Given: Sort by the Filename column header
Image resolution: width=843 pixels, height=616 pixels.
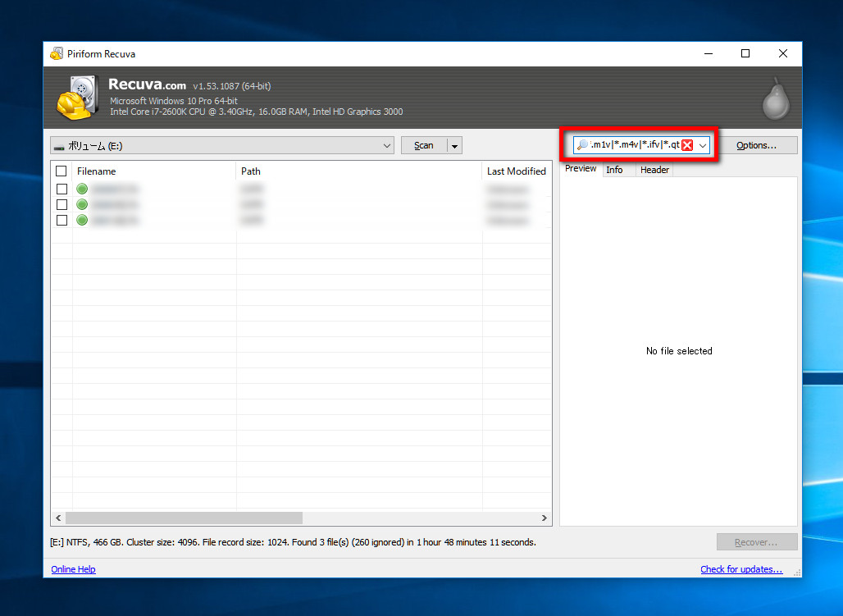Looking at the screenshot, I should coord(154,171).
